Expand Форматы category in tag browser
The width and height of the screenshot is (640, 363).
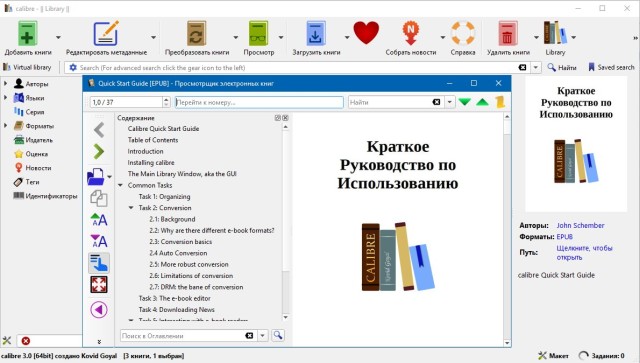pos(5,126)
